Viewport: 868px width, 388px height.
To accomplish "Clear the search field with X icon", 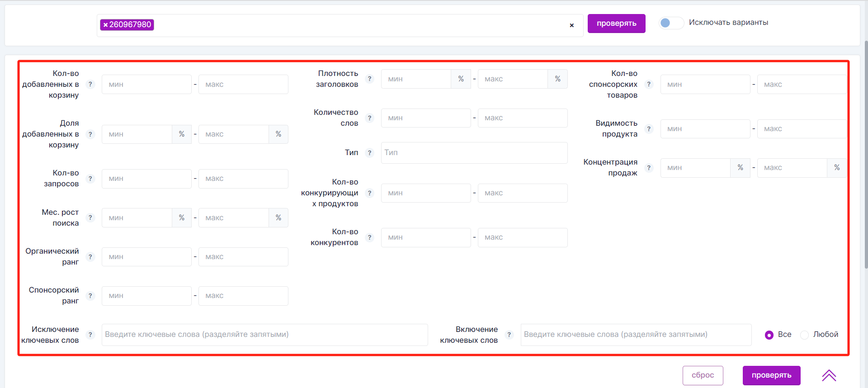I will point(571,25).
